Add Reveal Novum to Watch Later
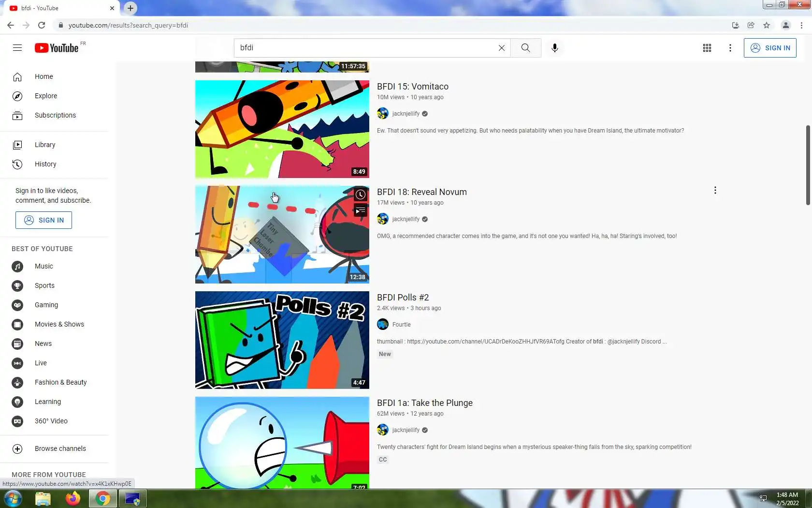Viewport: 812px width, 508px height. [x=360, y=194]
